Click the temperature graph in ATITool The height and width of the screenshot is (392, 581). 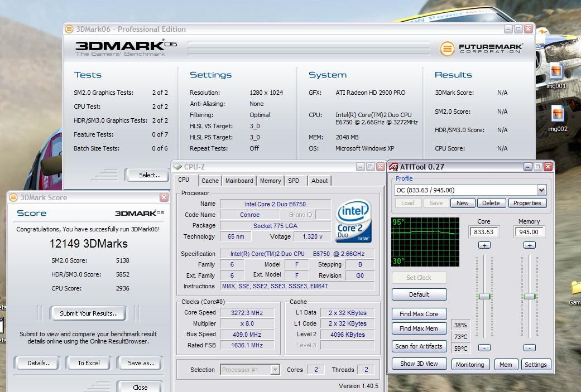pyautogui.click(x=425, y=241)
